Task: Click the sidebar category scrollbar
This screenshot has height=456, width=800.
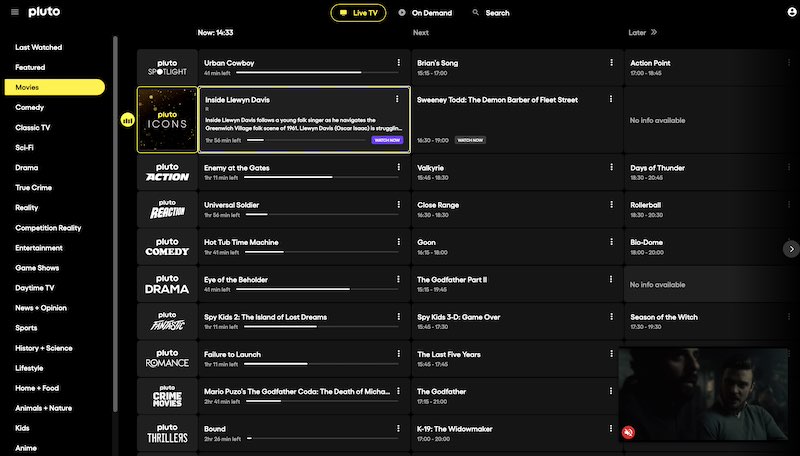Action: pyautogui.click(x=115, y=223)
